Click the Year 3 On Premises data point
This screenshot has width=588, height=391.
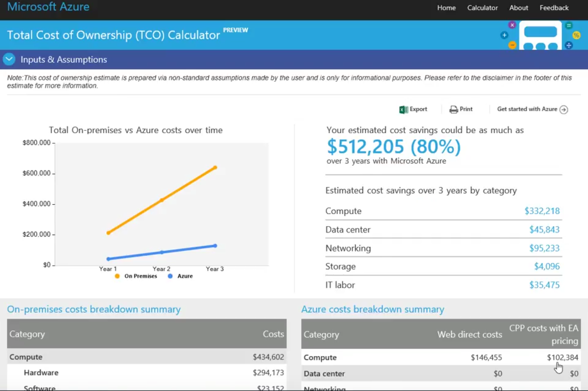(x=215, y=168)
